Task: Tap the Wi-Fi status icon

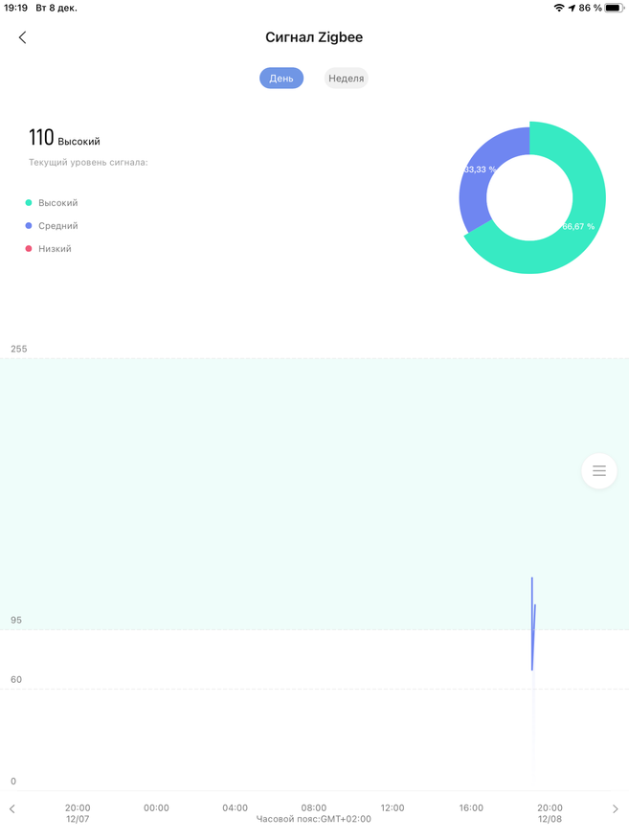Action: click(559, 8)
